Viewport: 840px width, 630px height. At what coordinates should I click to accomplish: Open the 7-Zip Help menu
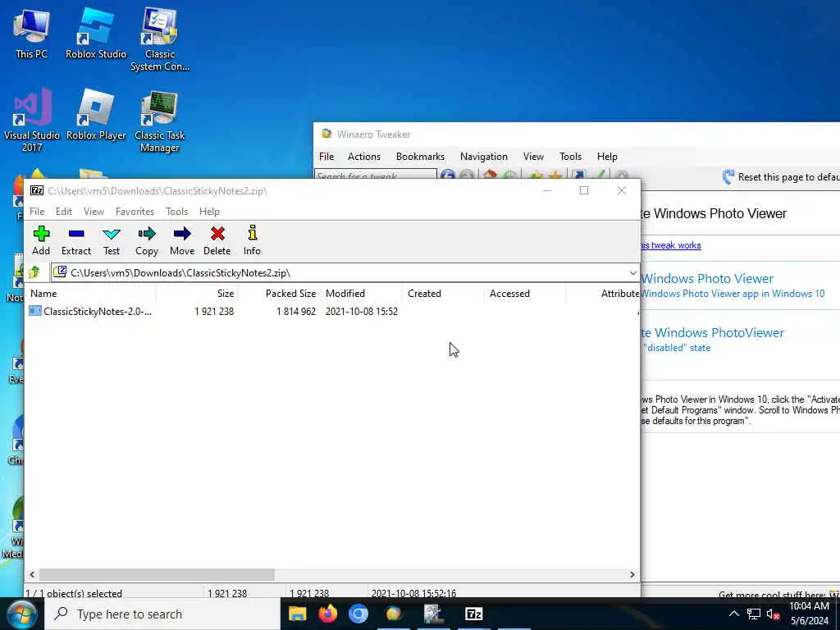pos(209,212)
